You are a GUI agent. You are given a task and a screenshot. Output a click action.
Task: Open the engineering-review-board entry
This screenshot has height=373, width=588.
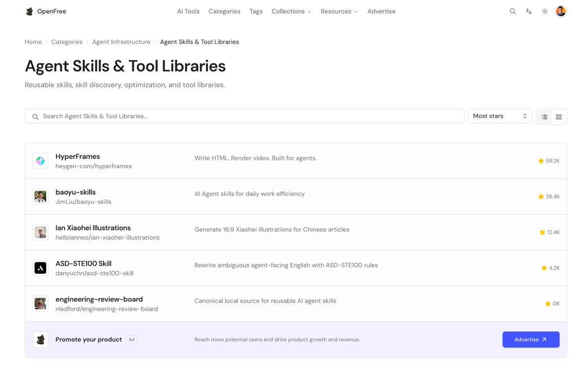tap(295, 304)
